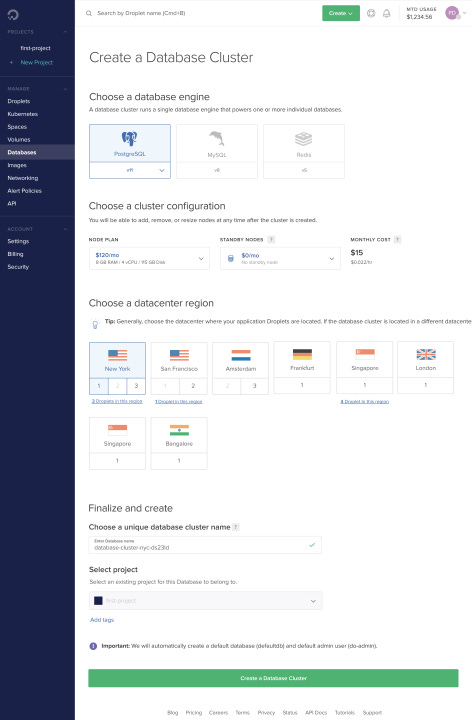Expand the PostgreSQL version dropdown

tap(130, 170)
